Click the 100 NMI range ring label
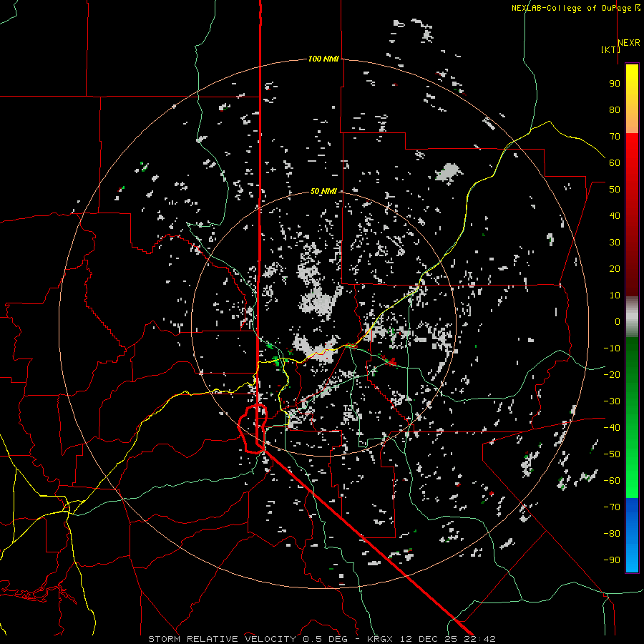The width and height of the screenshot is (644, 644). [323, 59]
